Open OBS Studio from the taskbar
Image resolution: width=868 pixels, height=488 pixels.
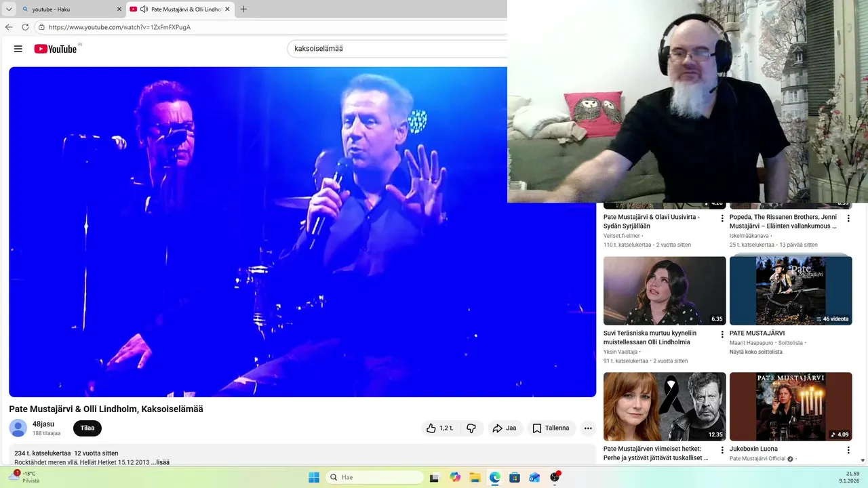point(555,477)
